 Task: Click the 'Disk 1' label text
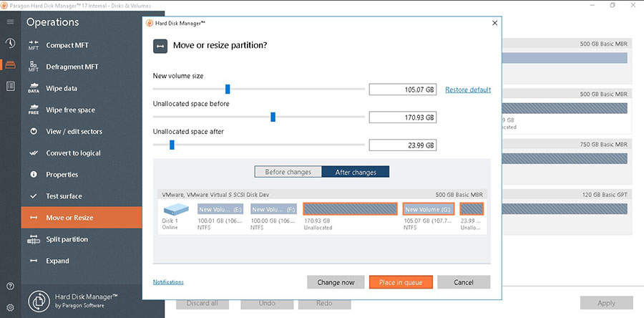tap(170, 221)
